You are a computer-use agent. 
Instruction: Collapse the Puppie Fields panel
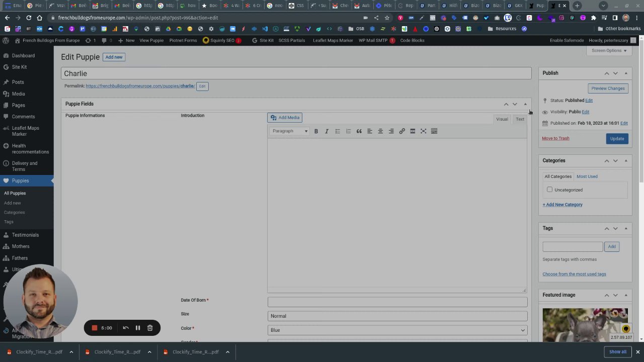pyautogui.click(x=525, y=104)
